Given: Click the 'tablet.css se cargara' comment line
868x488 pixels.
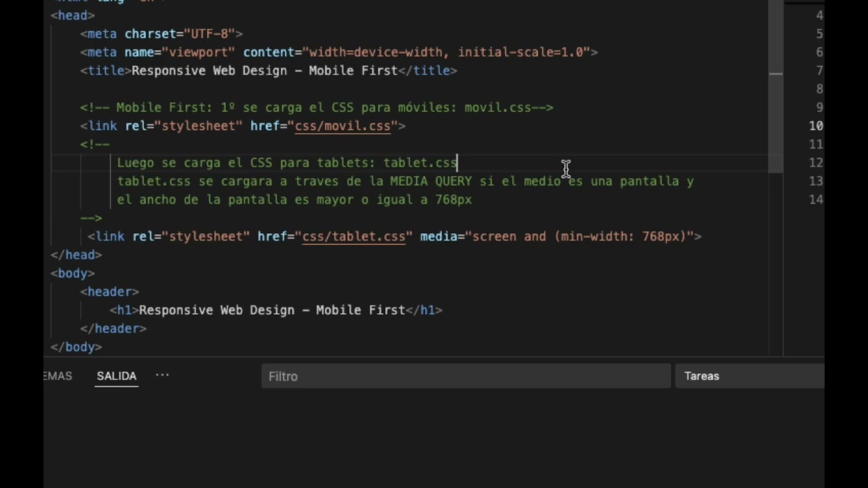Looking at the screenshot, I should [406, 182].
